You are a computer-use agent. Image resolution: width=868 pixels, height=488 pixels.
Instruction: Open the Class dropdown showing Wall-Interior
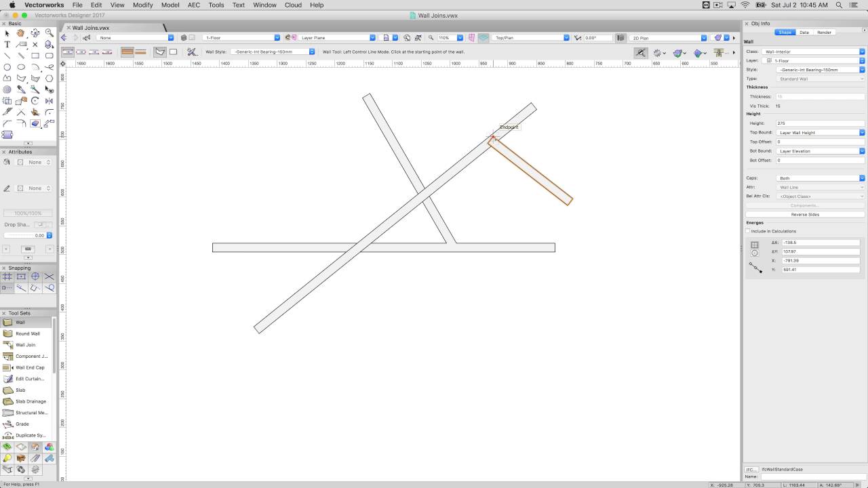[x=813, y=52]
